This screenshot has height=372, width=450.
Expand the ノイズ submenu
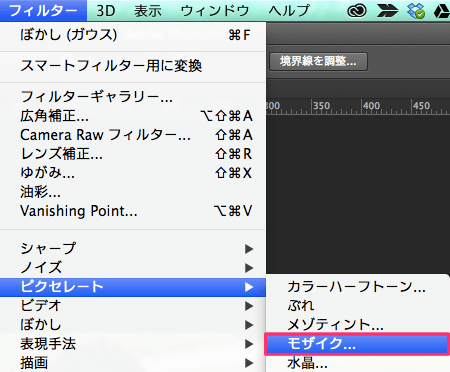133,268
